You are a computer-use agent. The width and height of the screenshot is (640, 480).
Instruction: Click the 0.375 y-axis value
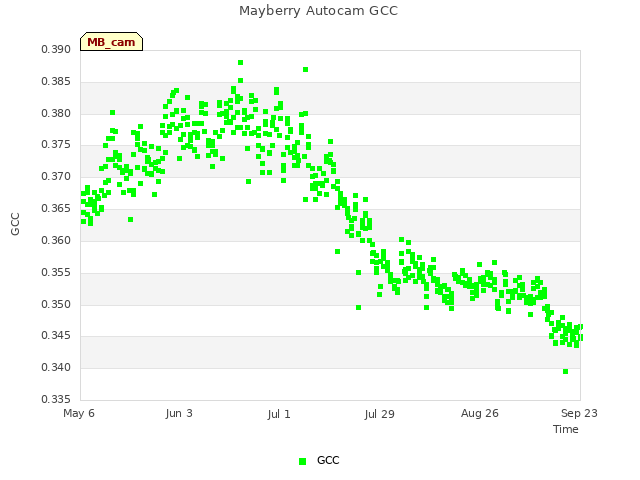click(56, 145)
